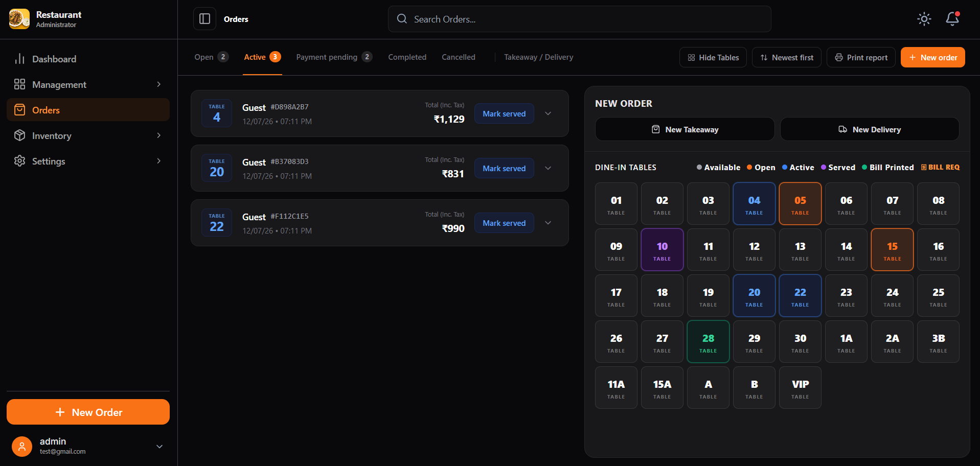This screenshot has width=980, height=466.
Task: Click the orange New order button in the toolbar
Action: pos(933,57)
